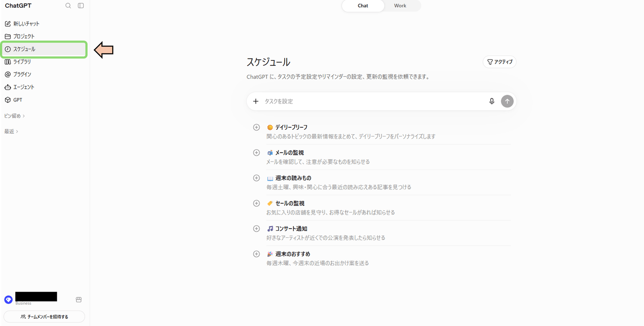Click the plus icon in task input

(x=256, y=101)
